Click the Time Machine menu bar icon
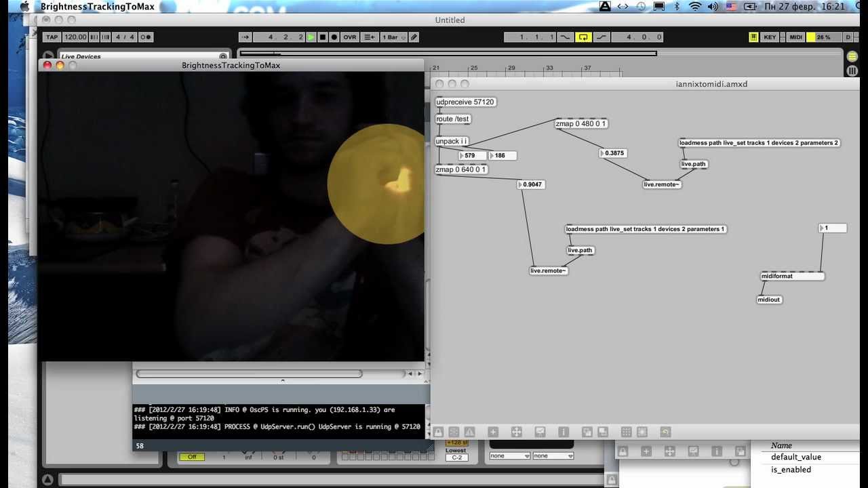868x488 pixels. pyautogui.click(x=641, y=6)
